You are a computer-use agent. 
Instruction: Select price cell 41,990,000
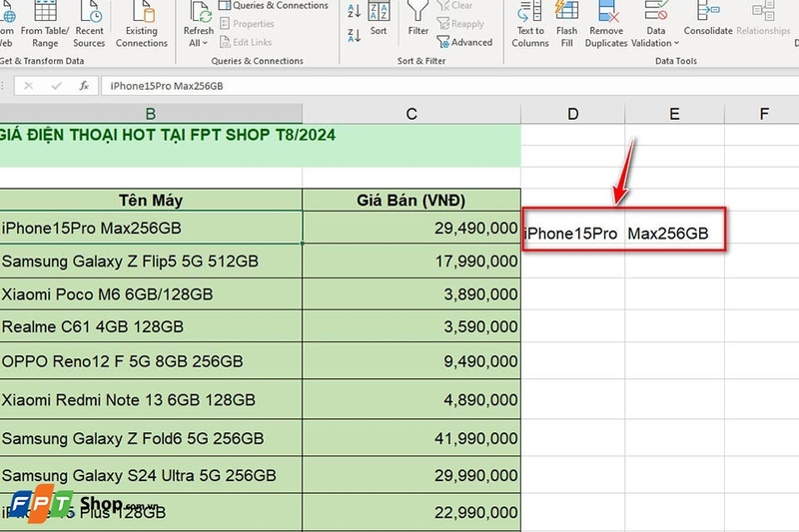pos(411,438)
